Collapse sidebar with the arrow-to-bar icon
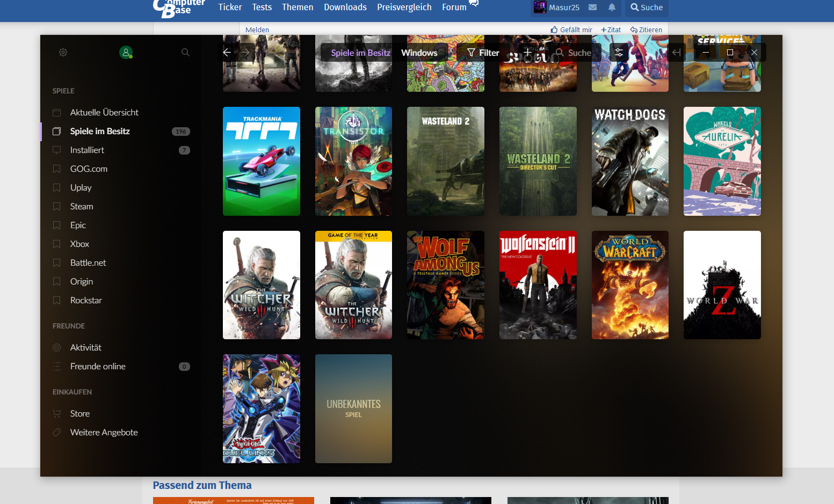This screenshot has width=834, height=504. click(x=677, y=53)
